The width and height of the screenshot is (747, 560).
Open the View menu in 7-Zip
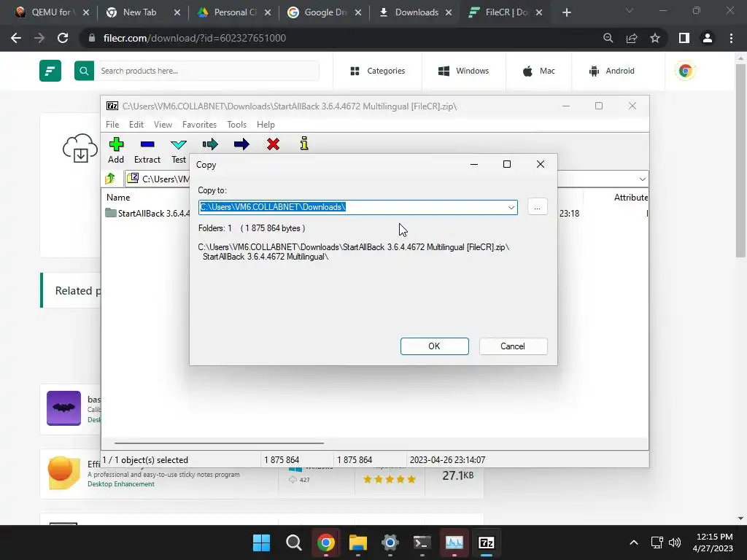tap(163, 124)
